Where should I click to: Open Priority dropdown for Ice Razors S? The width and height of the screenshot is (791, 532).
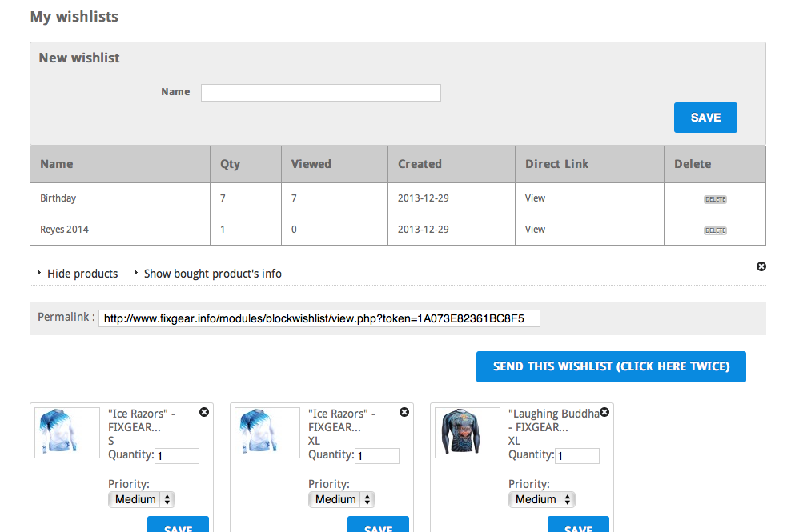[142, 499]
